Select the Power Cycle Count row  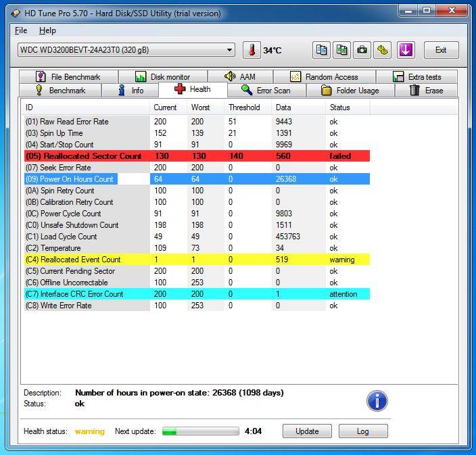coord(197,214)
